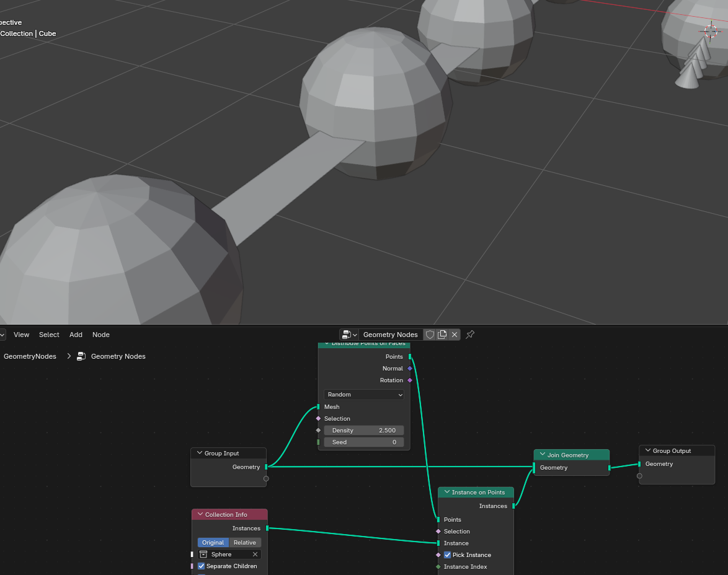Click the Mesh input socket
728x575 pixels.
click(318, 407)
